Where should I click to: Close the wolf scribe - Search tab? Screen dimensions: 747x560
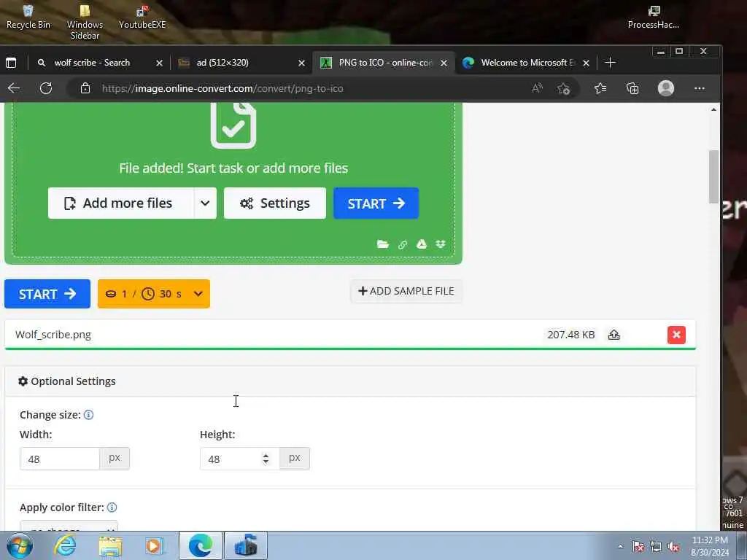point(159,63)
